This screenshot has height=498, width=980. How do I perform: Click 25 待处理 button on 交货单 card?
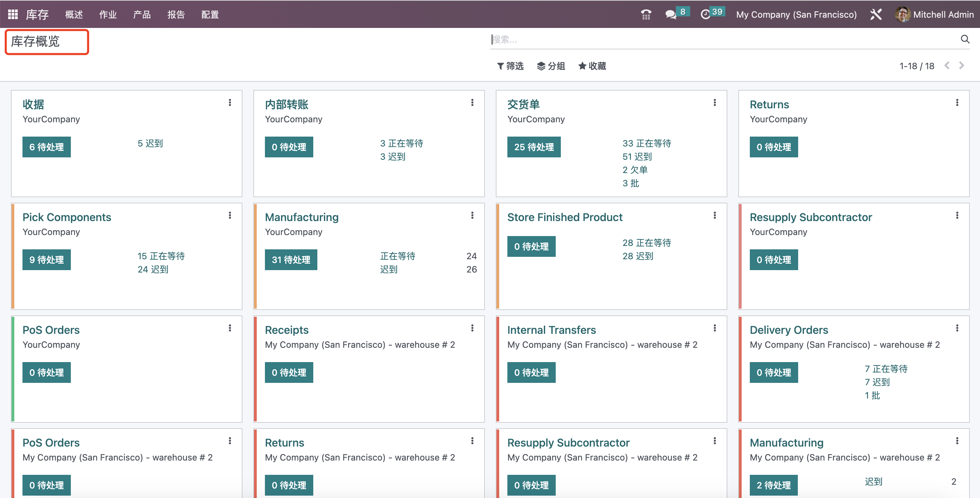click(x=534, y=147)
